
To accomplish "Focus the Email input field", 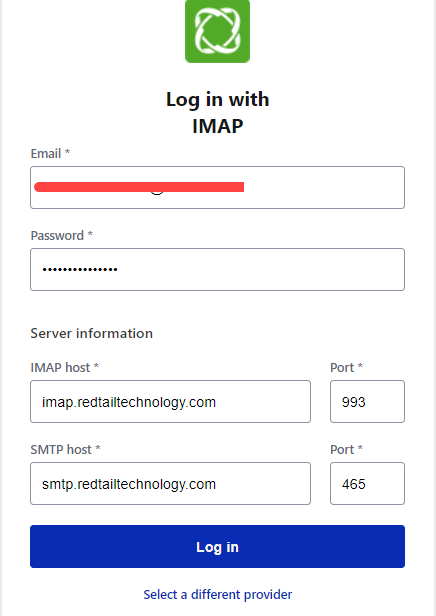I will (217, 187).
